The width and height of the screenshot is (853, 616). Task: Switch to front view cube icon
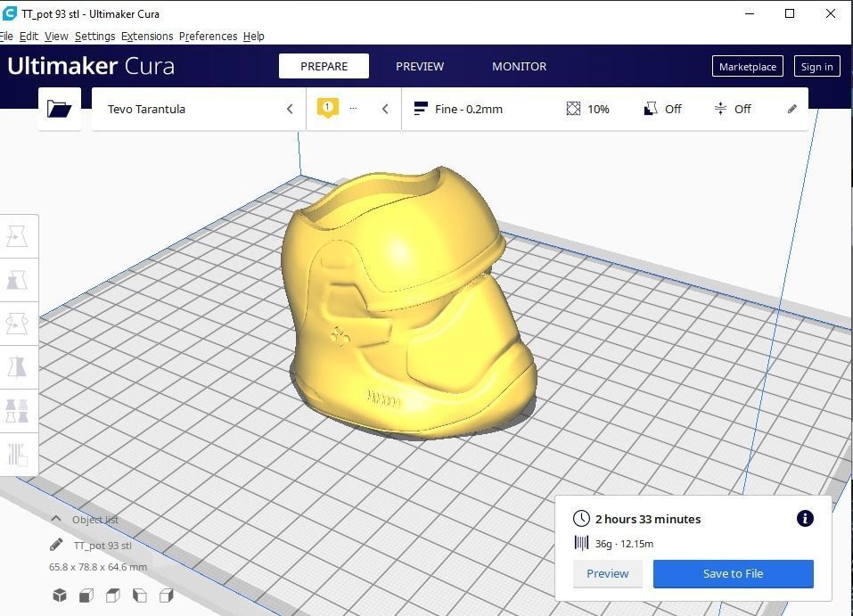tap(86, 595)
